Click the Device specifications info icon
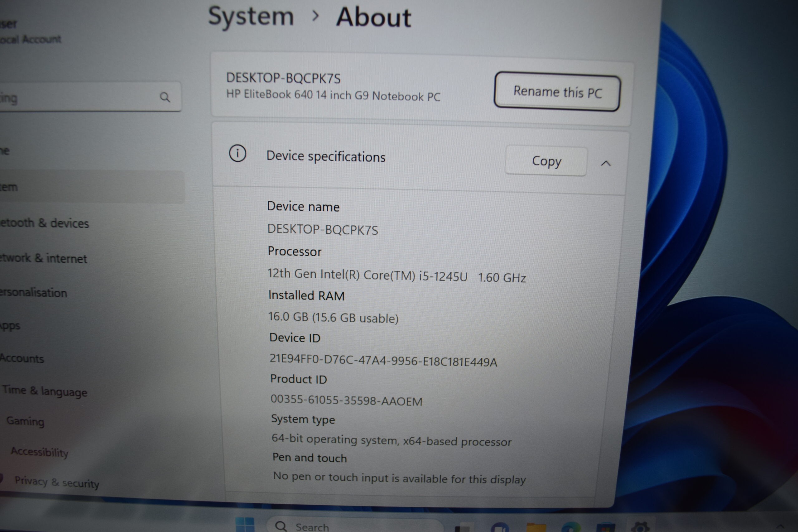Image resolution: width=798 pixels, height=532 pixels. pos(238,153)
